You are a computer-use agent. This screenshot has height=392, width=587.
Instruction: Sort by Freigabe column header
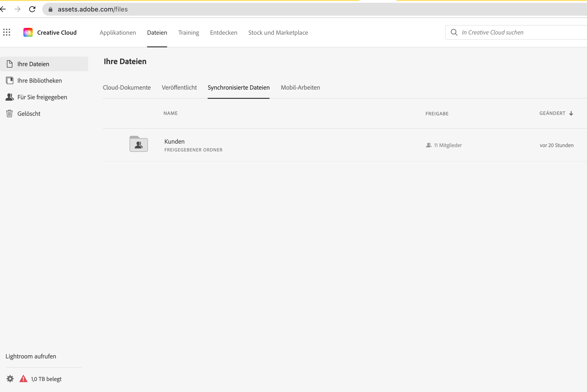[x=437, y=114]
